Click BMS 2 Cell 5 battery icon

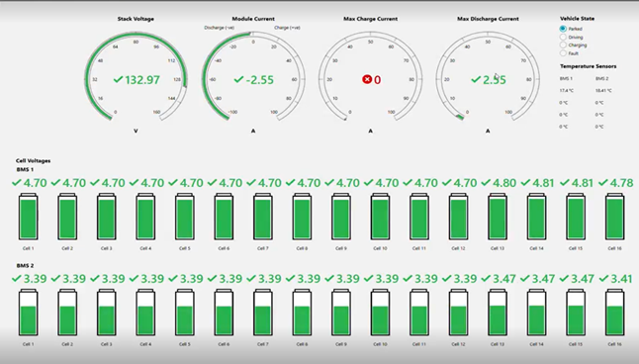[185, 313]
